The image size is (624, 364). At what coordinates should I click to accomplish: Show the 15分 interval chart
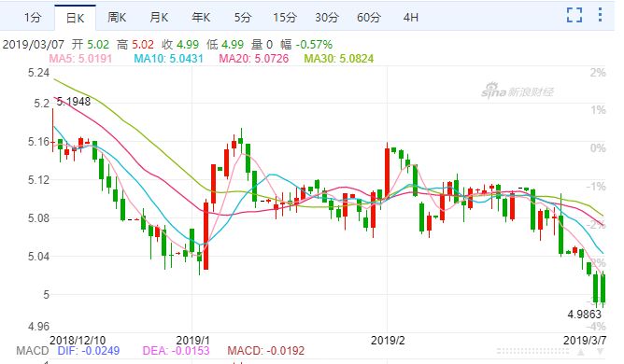(285, 18)
